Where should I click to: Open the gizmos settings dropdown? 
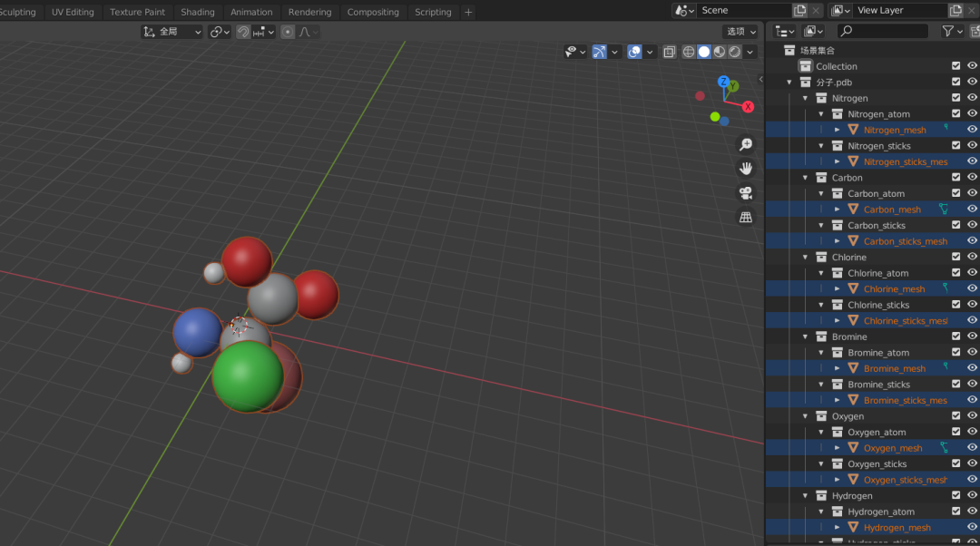(614, 52)
